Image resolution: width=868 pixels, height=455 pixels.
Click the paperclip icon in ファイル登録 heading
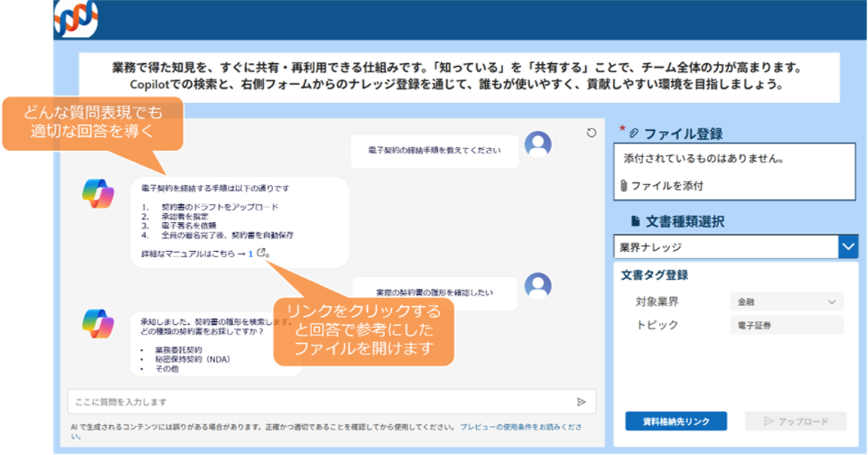633,134
